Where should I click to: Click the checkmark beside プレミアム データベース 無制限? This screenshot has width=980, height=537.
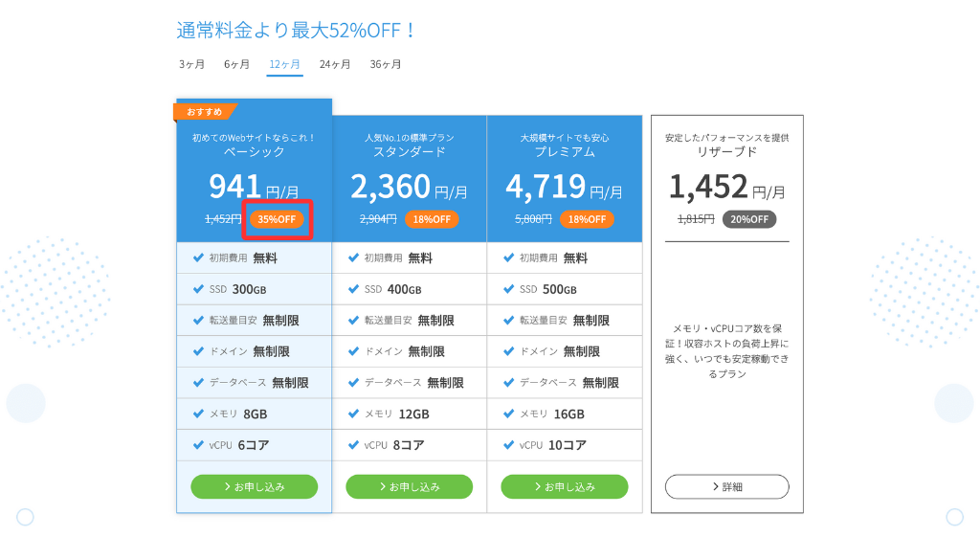pyautogui.click(x=508, y=382)
